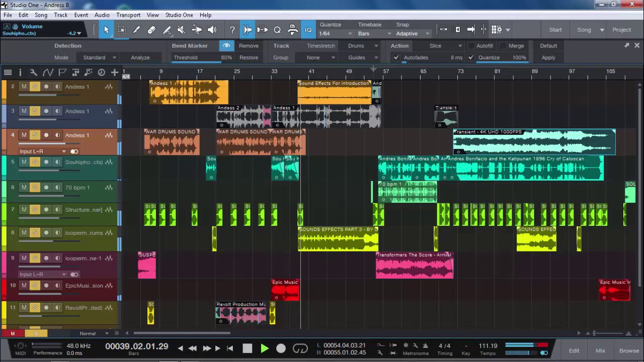644x362 pixels.
Task: Open the Song menu
Action: [41, 15]
